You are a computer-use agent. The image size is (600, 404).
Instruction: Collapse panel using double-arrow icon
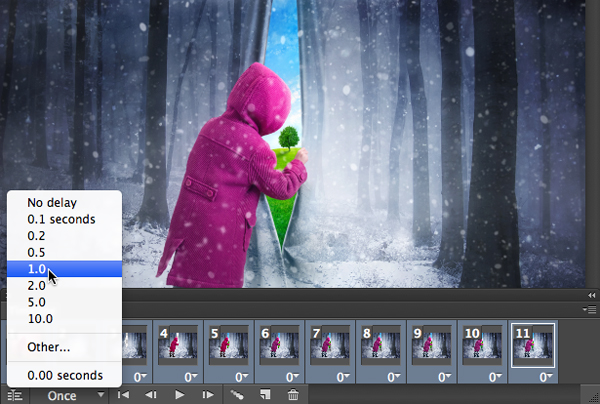click(x=592, y=295)
